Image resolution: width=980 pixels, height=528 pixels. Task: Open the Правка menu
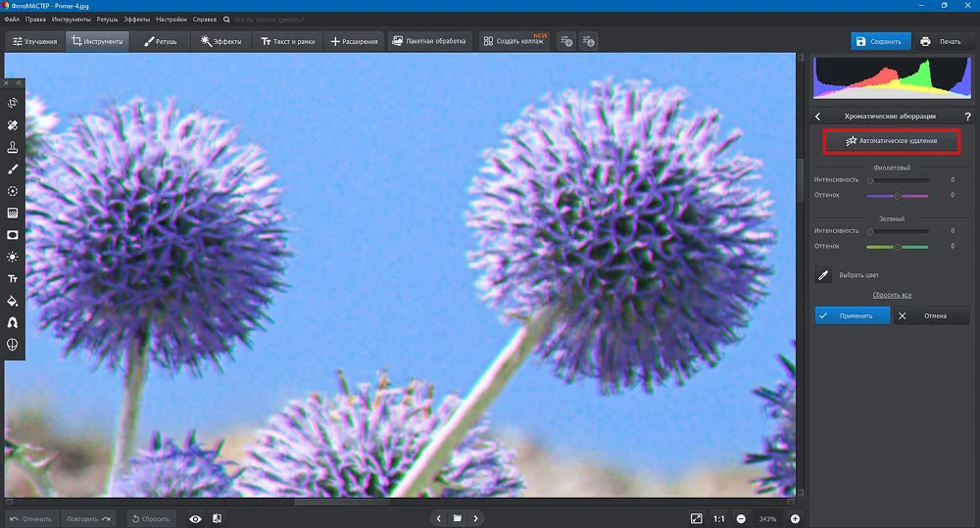[35, 20]
